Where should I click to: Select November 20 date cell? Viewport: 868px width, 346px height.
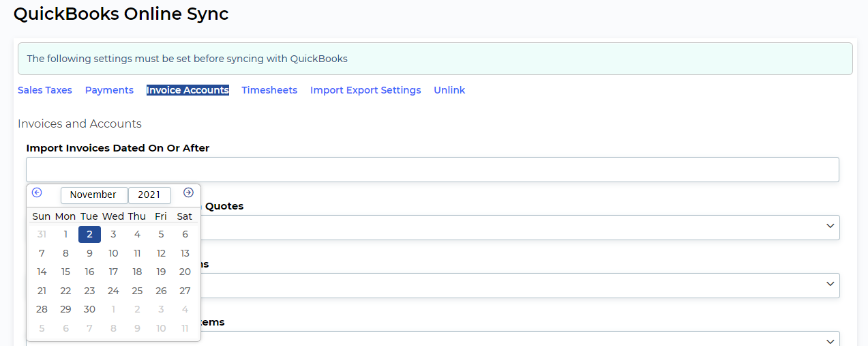[x=185, y=272]
